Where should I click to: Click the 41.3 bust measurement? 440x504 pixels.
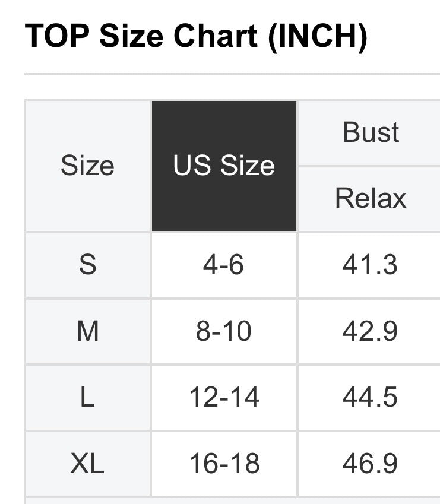point(370,265)
